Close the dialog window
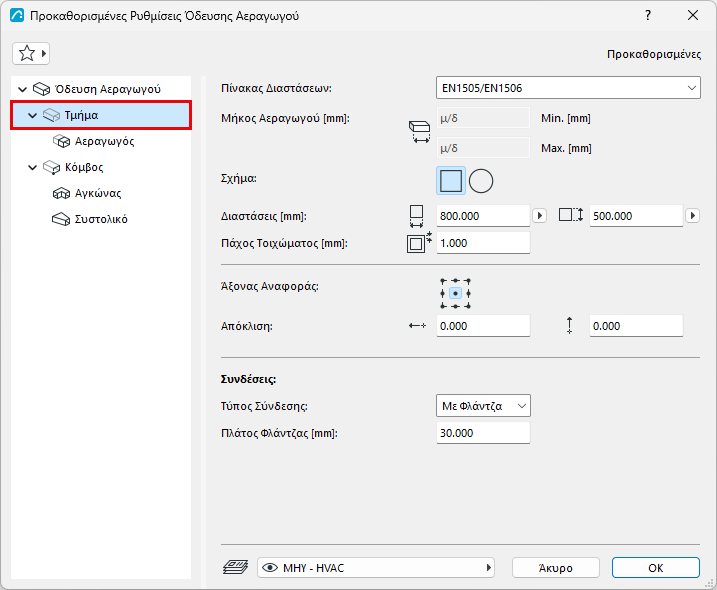 tap(693, 16)
